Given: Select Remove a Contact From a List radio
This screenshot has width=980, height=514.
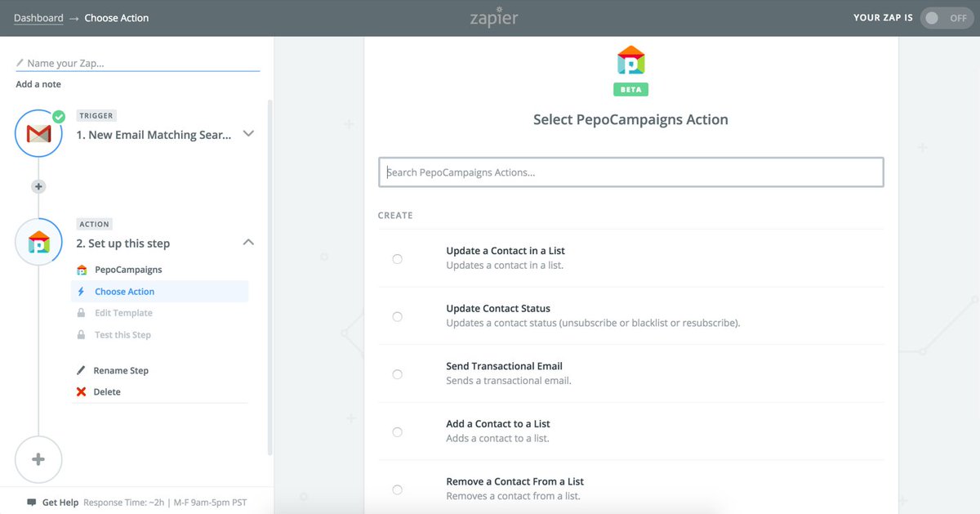Looking at the screenshot, I should click(x=397, y=489).
